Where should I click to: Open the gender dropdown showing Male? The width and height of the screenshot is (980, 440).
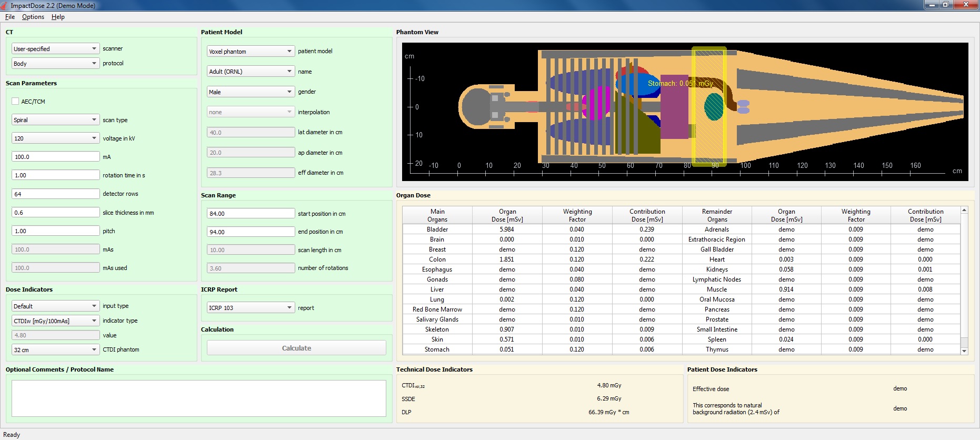click(x=251, y=92)
